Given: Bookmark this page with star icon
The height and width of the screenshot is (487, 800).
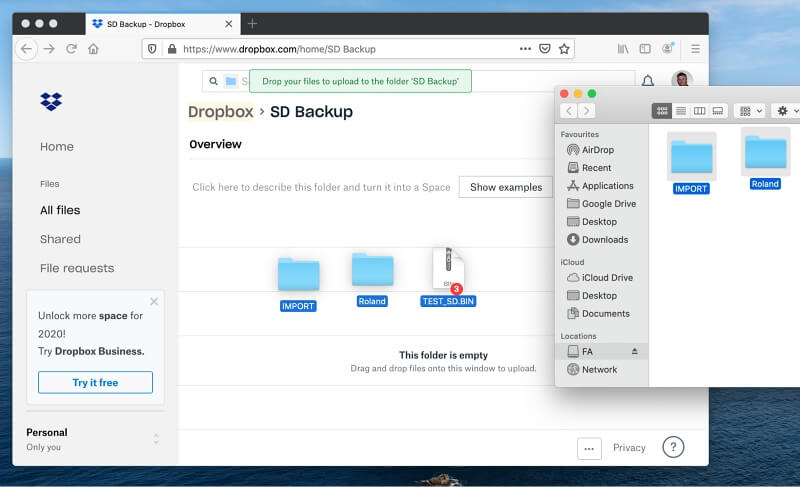Looking at the screenshot, I should (x=564, y=49).
